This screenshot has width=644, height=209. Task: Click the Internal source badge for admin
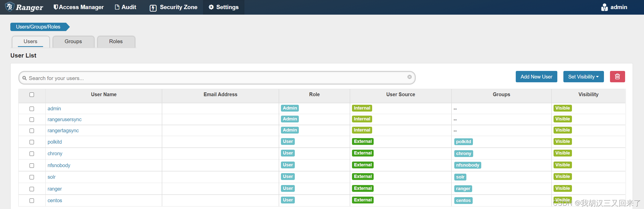[362, 108]
